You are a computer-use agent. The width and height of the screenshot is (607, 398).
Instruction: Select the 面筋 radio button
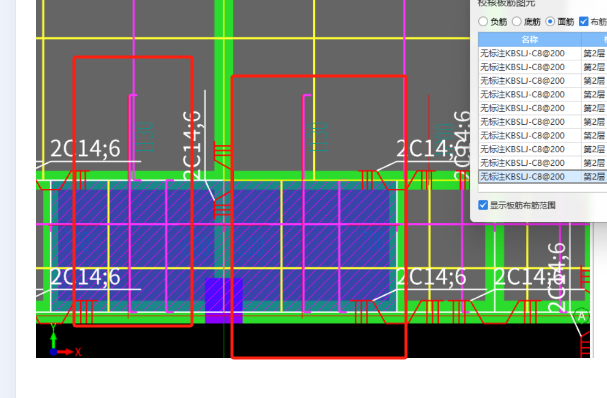550,22
